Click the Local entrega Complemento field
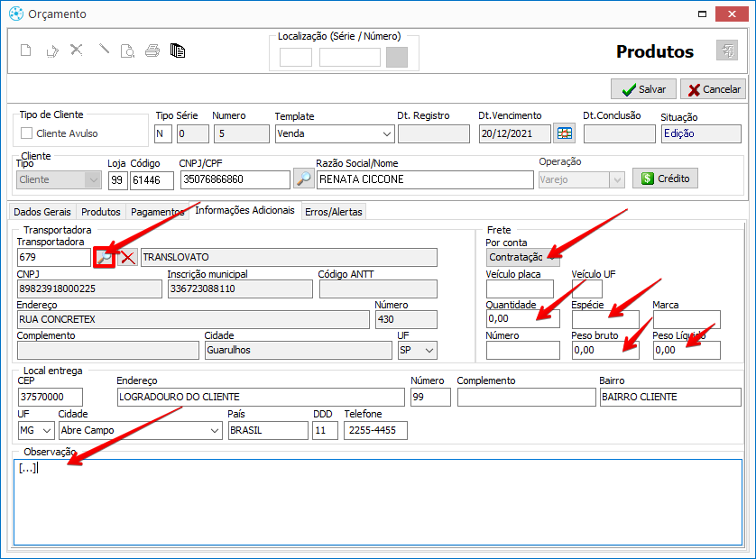 tap(527, 397)
